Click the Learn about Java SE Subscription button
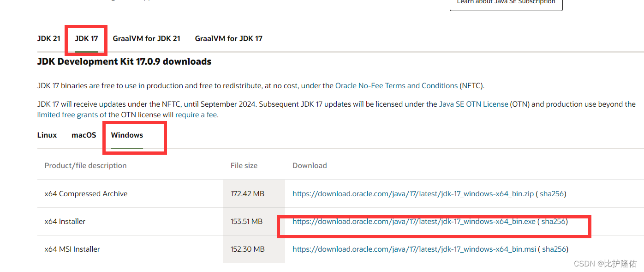 coord(506,2)
